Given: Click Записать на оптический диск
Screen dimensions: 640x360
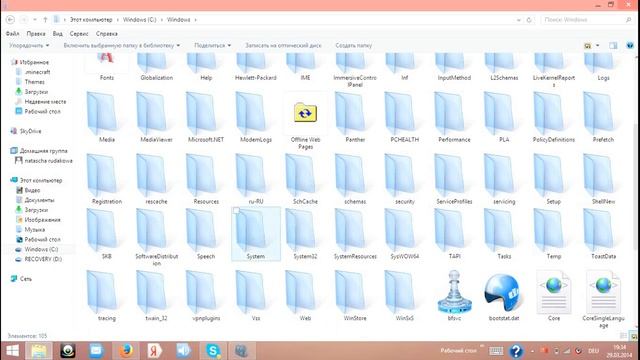Looking at the screenshot, I should click(283, 45).
